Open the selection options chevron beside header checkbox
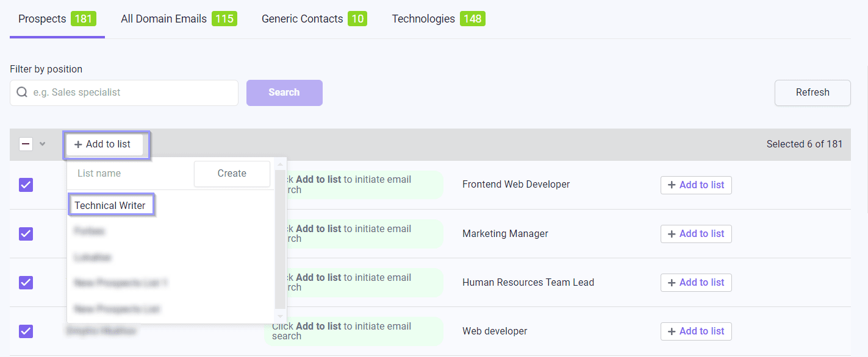The image size is (868, 357). pos(42,144)
